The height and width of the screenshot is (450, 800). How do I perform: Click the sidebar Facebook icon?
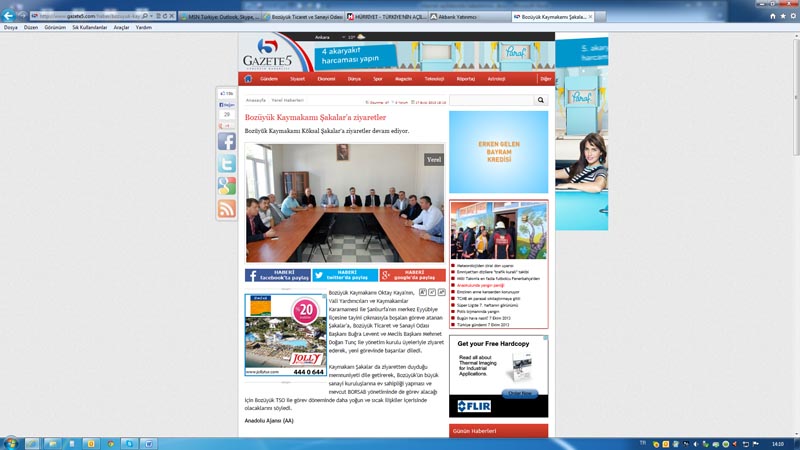click(227, 141)
